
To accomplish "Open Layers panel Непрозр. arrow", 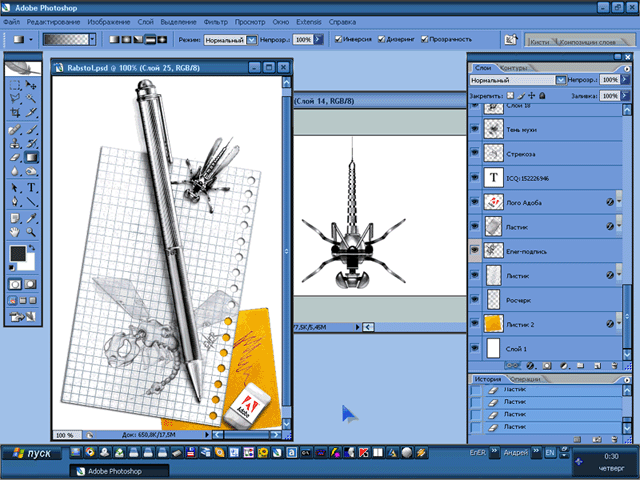I will coord(625,80).
